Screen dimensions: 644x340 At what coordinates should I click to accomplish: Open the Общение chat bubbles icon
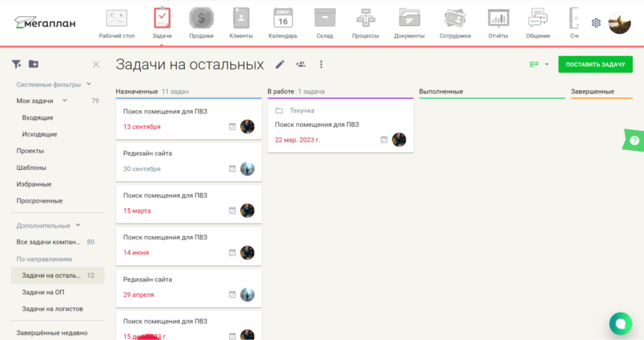pos(538,18)
